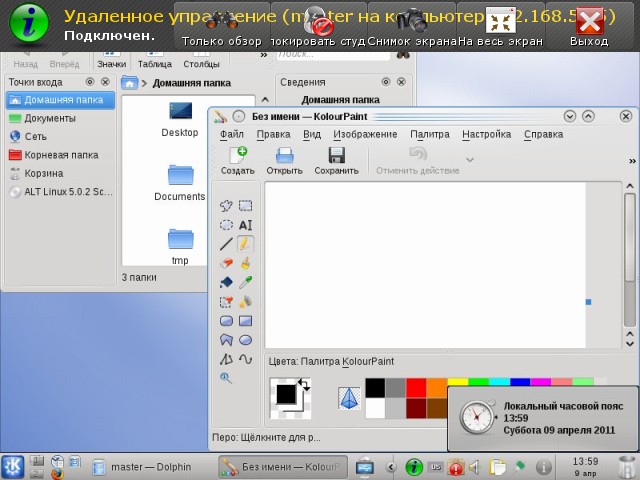
Task: Pick the white palette color
Action: pos(375,408)
